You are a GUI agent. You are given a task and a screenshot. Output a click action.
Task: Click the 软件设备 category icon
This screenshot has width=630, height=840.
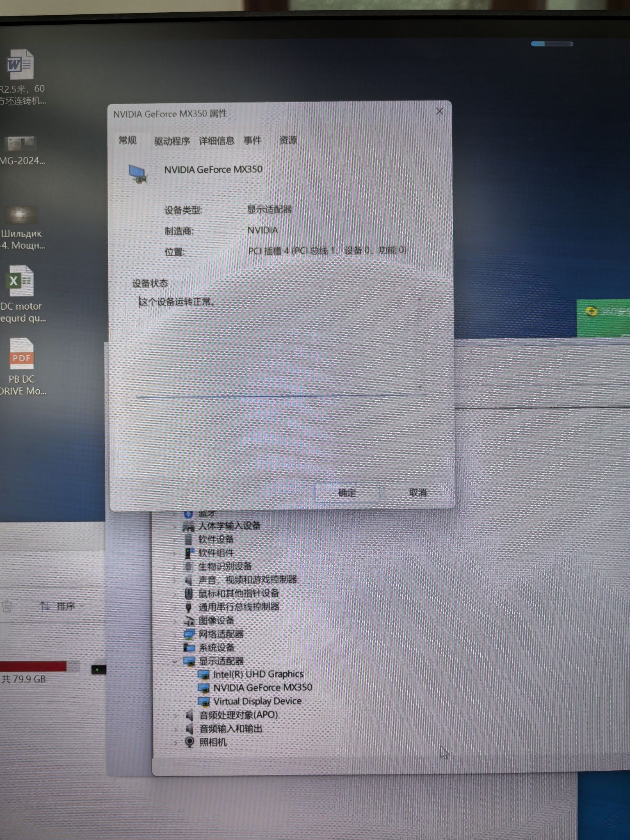click(x=188, y=539)
